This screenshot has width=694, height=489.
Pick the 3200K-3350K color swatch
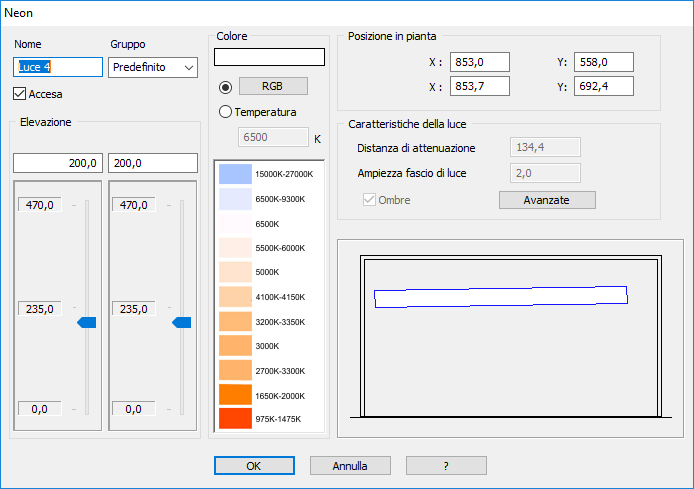(235, 322)
